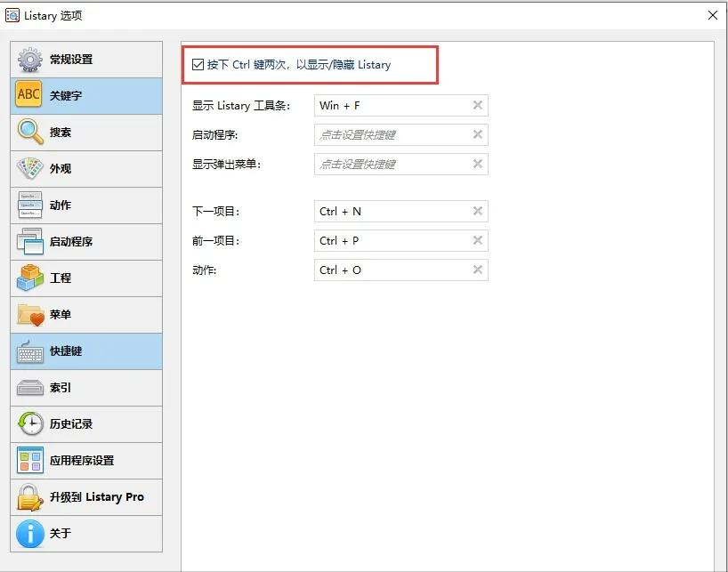Screen dimensions: 728x572
Task: Clear the Ctrl + N 下一项目 hotkey
Action: pos(479,211)
